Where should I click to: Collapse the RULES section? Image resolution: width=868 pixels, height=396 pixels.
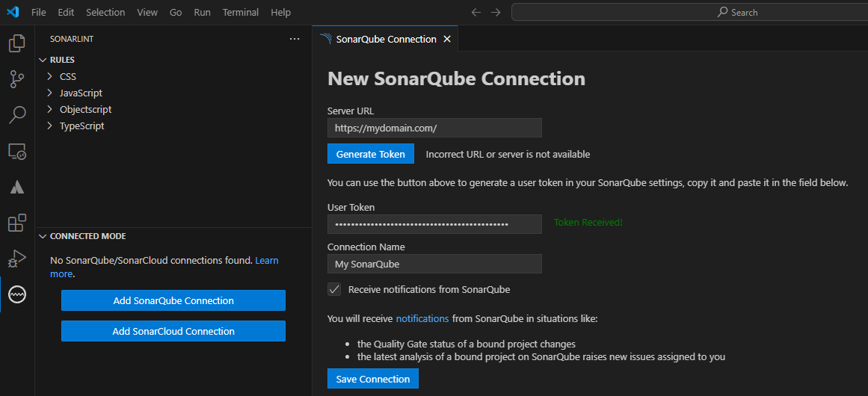point(43,60)
